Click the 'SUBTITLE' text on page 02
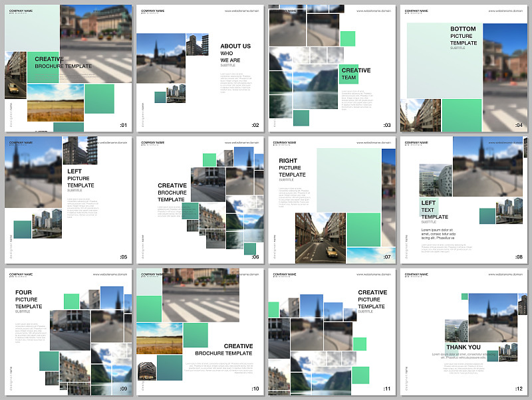532x400 pixels. click(227, 65)
